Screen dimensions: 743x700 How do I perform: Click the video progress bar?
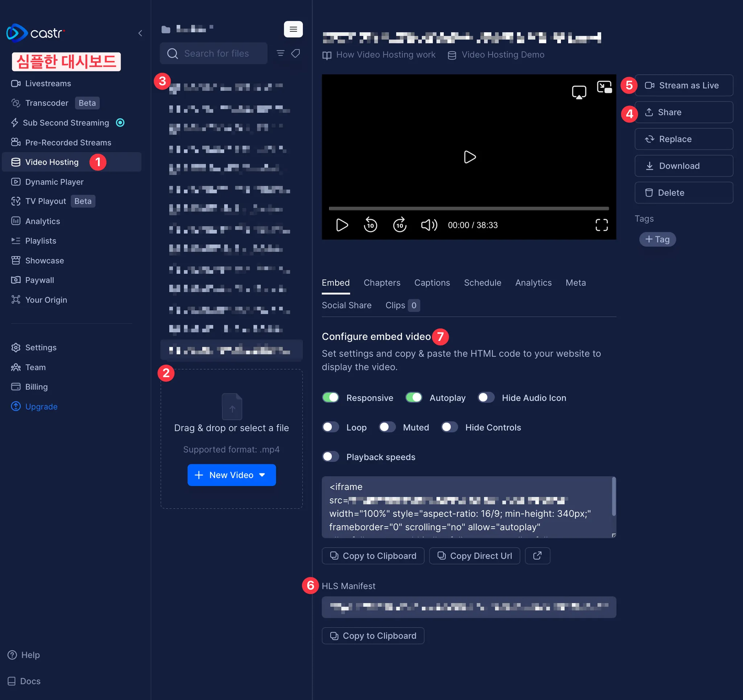(x=468, y=208)
